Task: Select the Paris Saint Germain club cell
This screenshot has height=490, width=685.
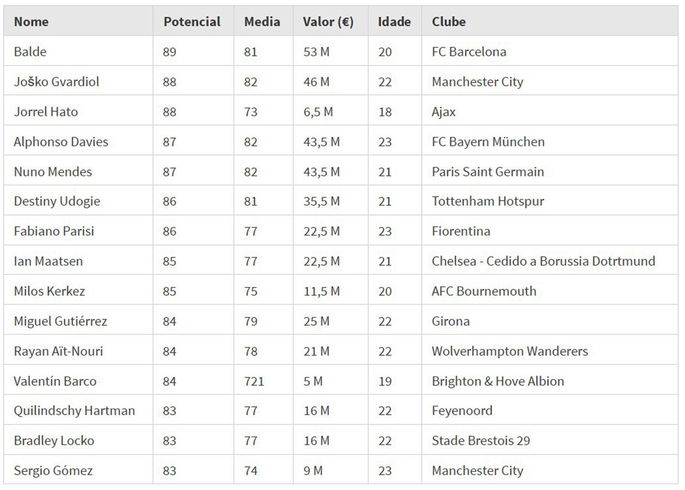Action: coord(489,171)
